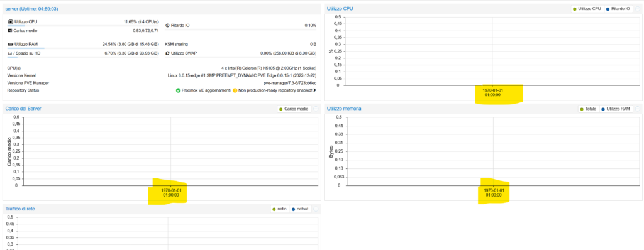
Task: Click the 11.65% di 4 CPU(s) value
Action: 141,22
